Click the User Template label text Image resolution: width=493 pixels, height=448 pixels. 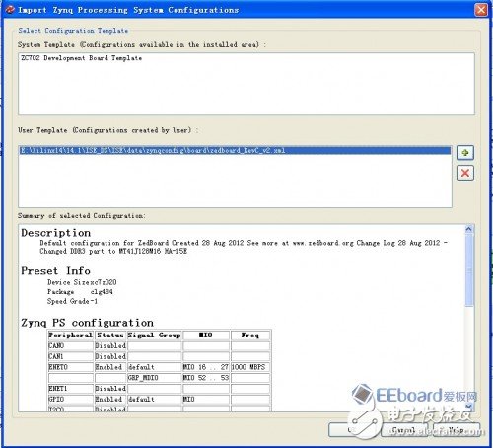point(107,130)
